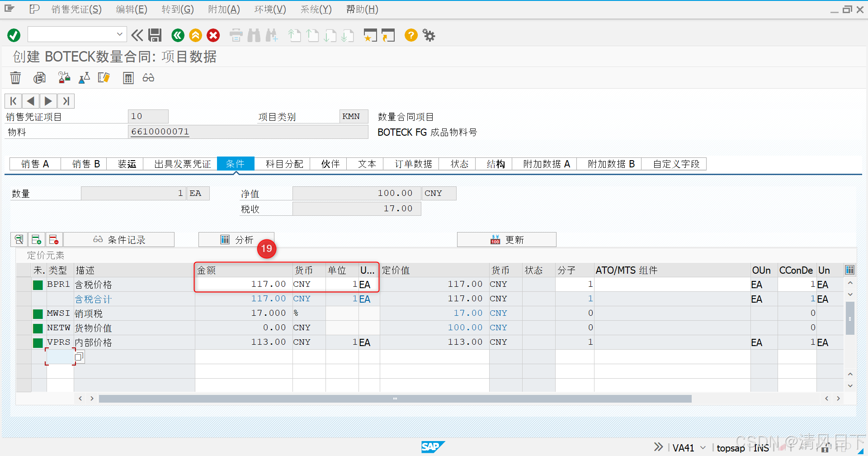Viewport: 868px width, 456px height.
Task: Click the 更新 update pricing button
Action: [506, 239]
